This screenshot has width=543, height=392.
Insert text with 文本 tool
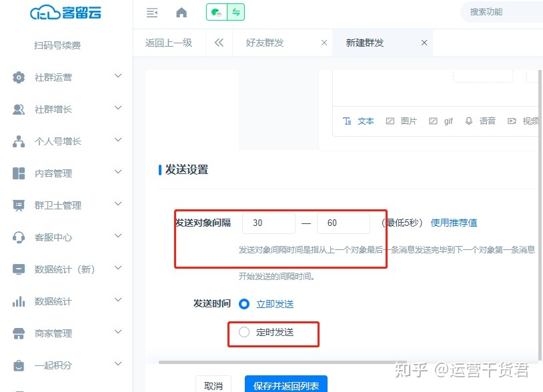358,121
